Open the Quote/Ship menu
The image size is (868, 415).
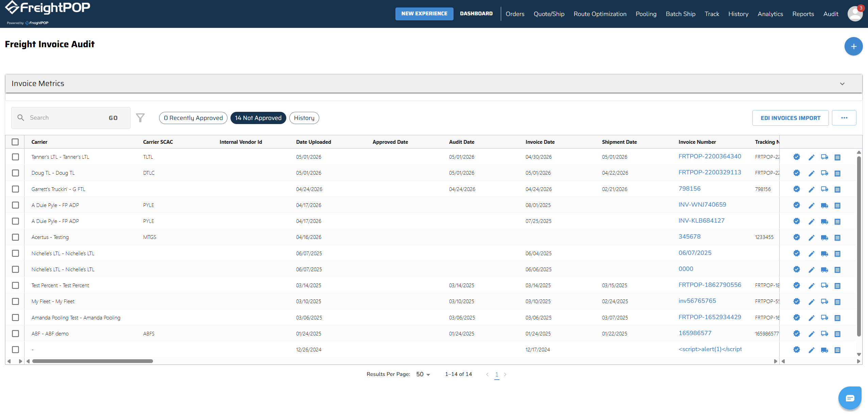coord(549,14)
